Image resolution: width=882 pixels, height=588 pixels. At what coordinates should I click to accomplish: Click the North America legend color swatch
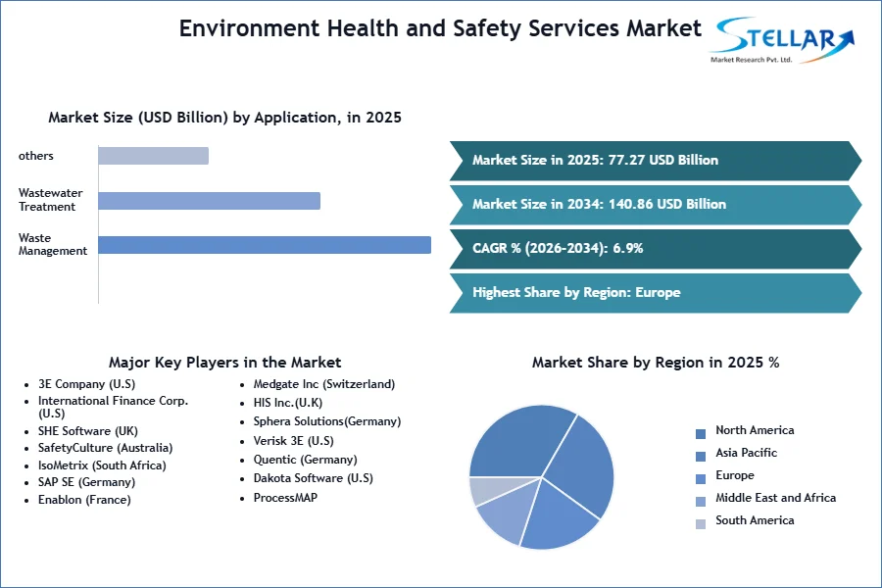(x=701, y=434)
